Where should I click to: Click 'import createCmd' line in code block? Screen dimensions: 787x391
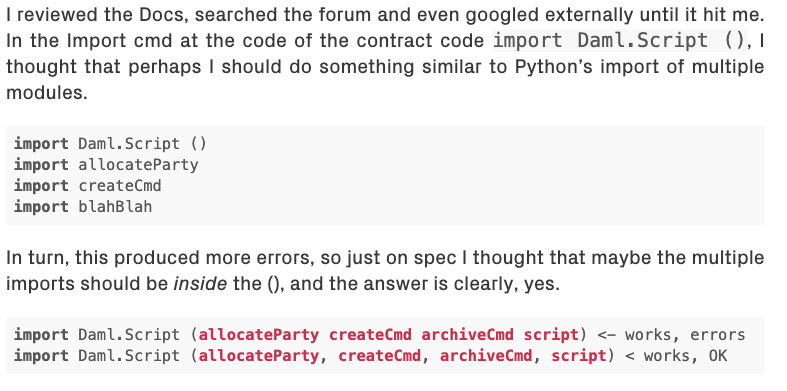pyautogui.click(x=87, y=186)
